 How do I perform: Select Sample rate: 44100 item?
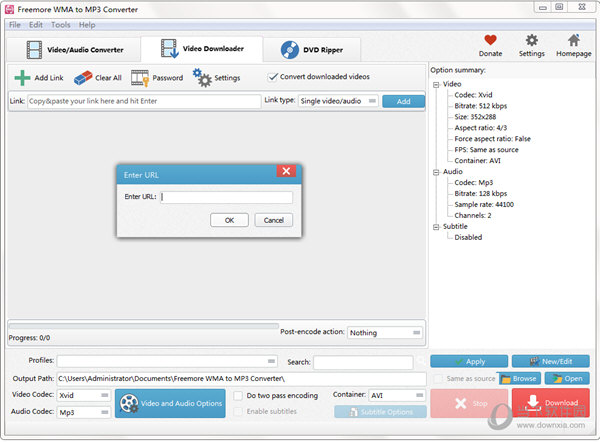(484, 204)
